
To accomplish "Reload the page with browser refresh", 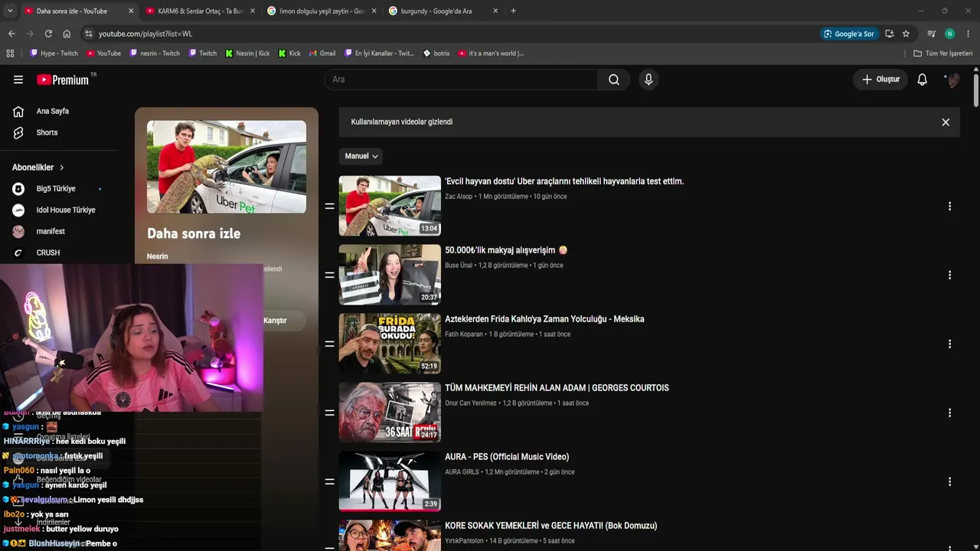I will pyautogui.click(x=48, y=34).
